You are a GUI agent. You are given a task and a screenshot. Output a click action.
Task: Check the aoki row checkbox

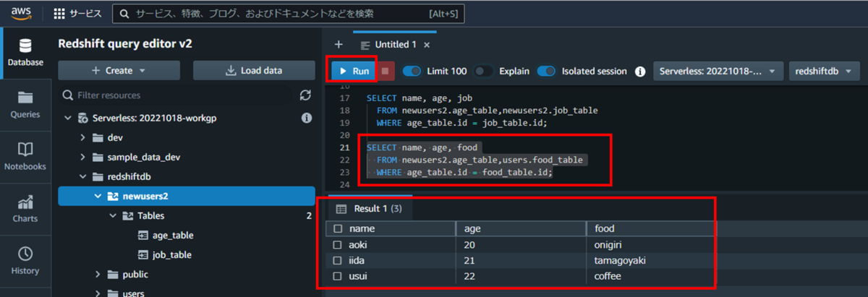tap(338, 244)
